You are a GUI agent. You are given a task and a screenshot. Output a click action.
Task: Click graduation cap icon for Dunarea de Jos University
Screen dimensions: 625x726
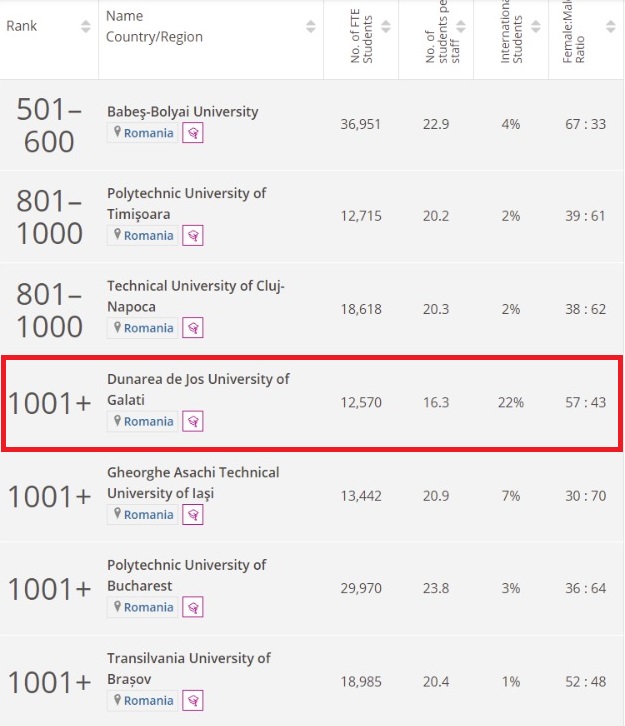pyautogui.click(x=193, y=421)
